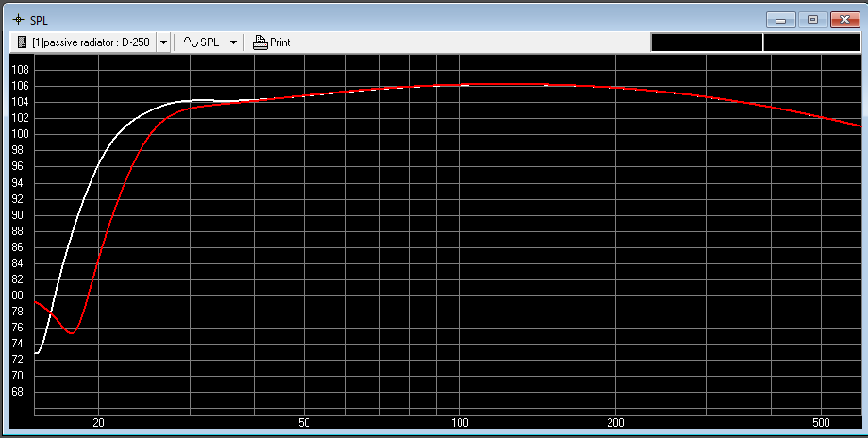The width and height of the screenshot is (868, 438).
Task: Click the 104 dB axis label
Action: pos(20,102)
